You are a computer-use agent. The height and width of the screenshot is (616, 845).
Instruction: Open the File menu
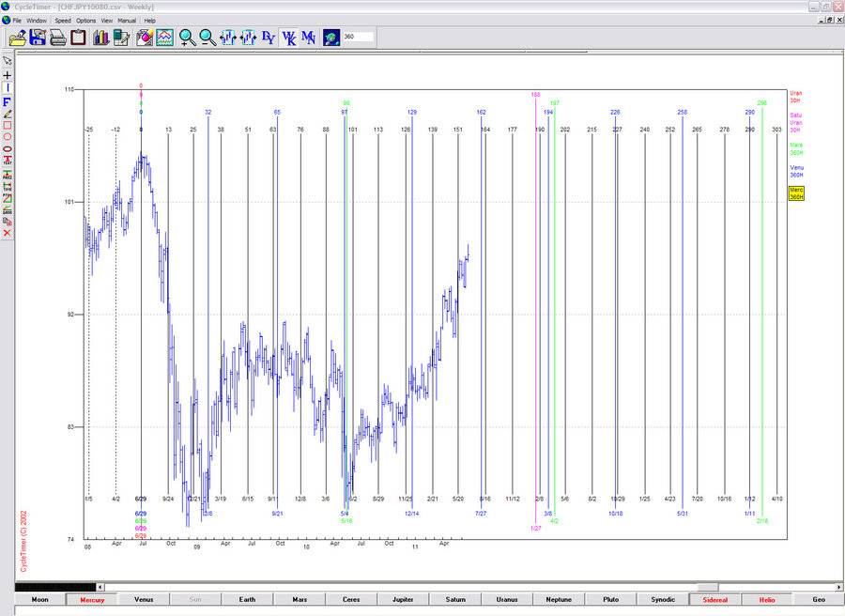click(x=17, y=20)
